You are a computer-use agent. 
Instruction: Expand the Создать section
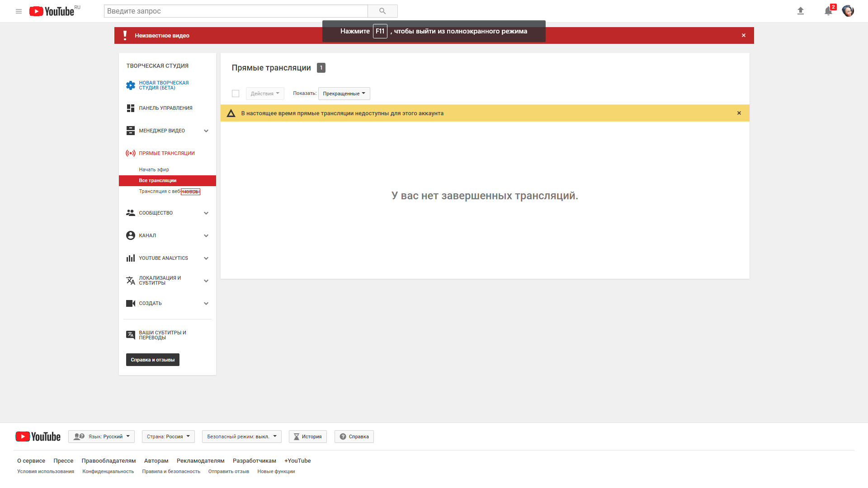[206, 303]
